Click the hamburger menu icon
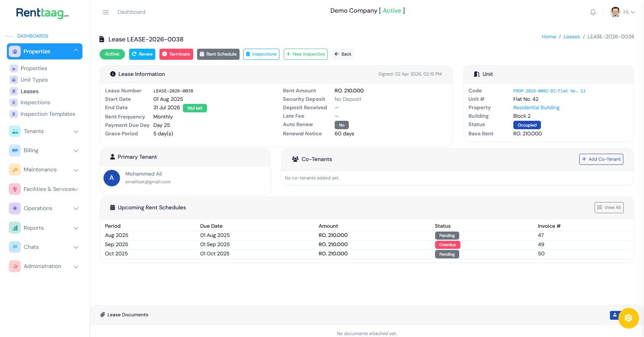 tap(106, 12)
